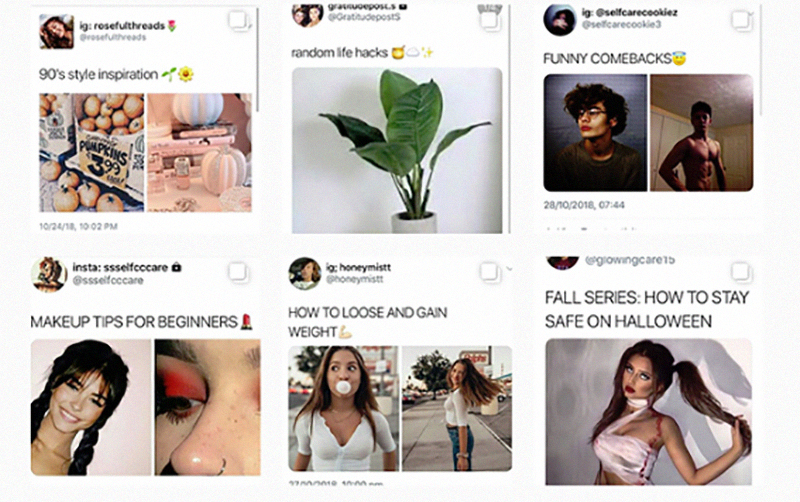This screenshot has width=800, height=502.
Task: Tick the checkbox on the glowingcare15 tweet
Action: click(740, 271)
